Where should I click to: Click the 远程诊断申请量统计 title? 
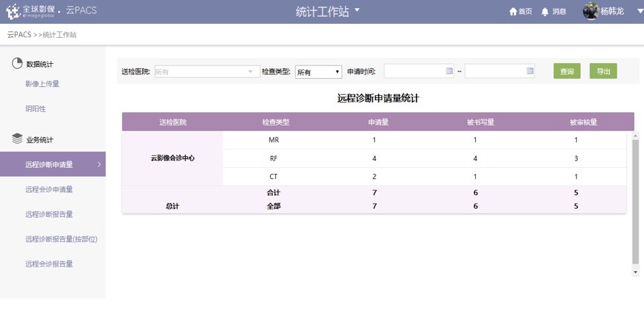point(379,99)
